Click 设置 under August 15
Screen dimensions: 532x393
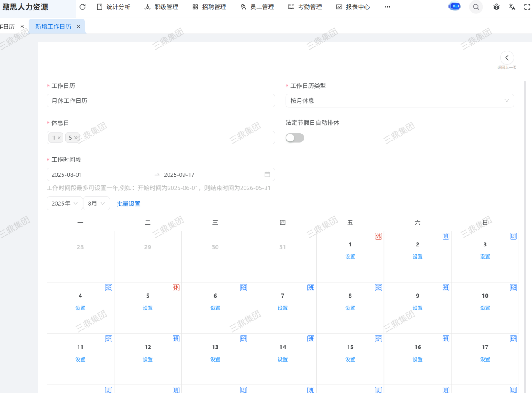click(x=350, y=359)
